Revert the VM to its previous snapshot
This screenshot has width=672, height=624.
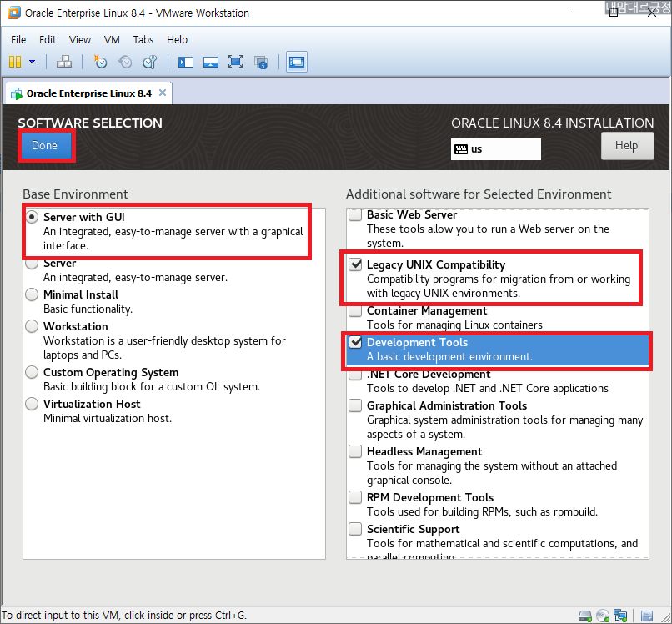[125, 63]
